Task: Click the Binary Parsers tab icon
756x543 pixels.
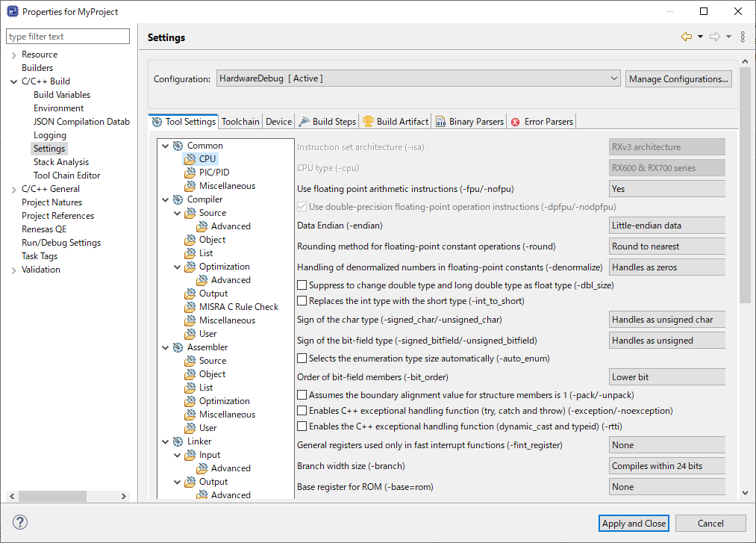Action: [440, 122]
